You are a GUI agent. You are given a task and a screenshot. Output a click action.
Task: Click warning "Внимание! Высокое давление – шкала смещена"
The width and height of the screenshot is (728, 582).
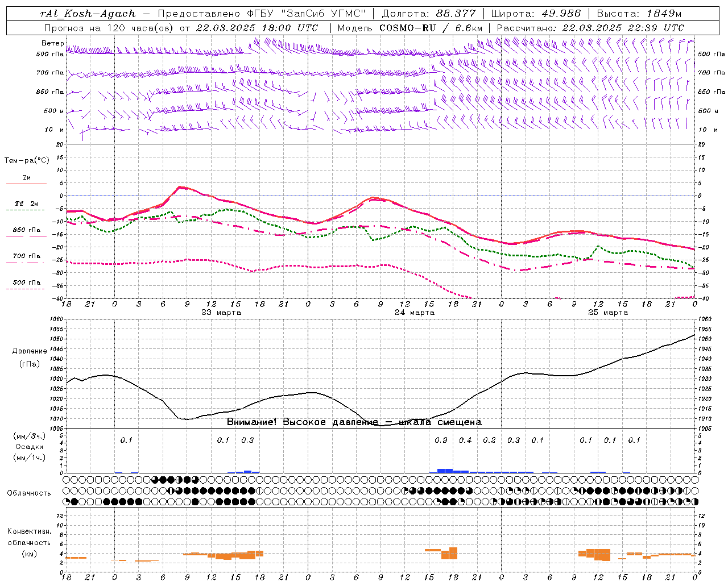pyautogui.click(x=354, y=422)
